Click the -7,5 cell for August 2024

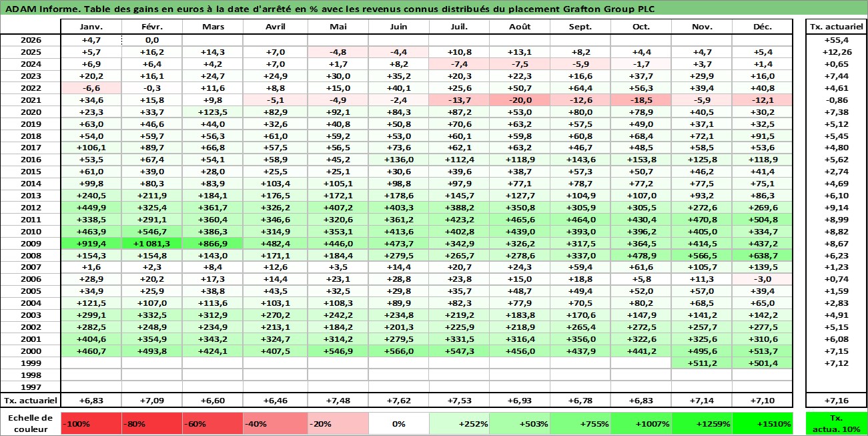(519, 64)
